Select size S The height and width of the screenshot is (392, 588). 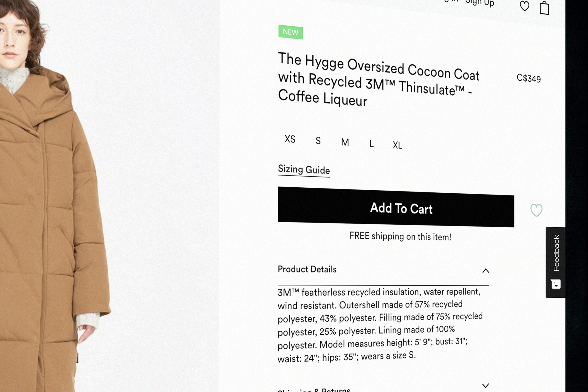(x=318, y=141)
